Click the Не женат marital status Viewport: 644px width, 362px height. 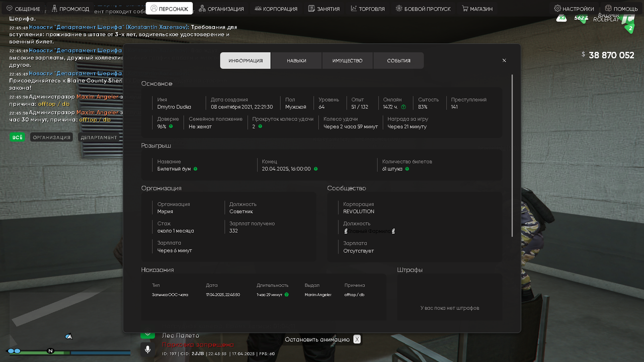200,127
